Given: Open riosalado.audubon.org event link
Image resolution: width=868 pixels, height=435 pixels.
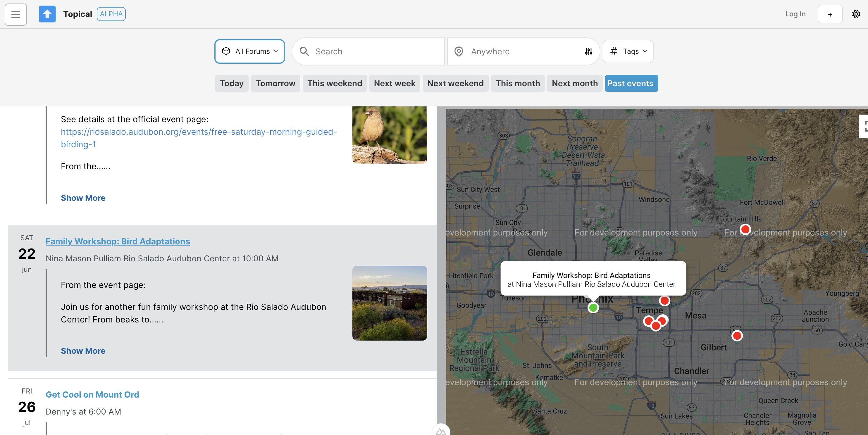Looking at the screenshot, I should point(199,138).
